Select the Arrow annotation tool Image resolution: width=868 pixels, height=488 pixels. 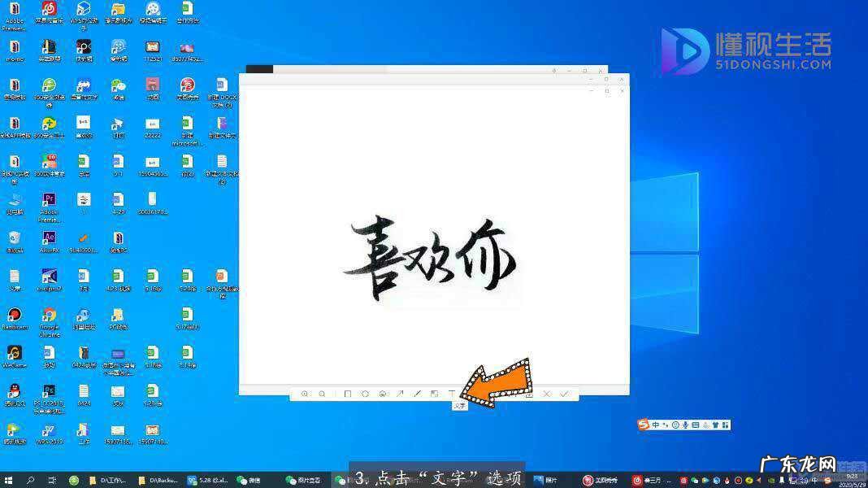[x=400, y=394]
